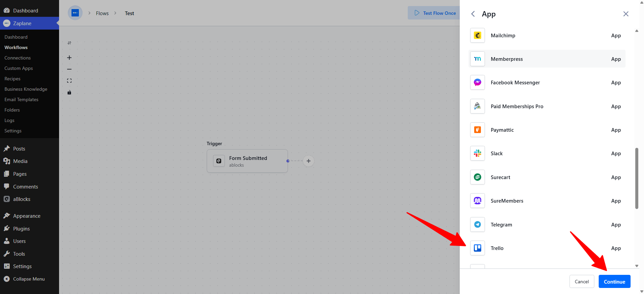Viewport: 644px width, 294px height.
Task: Open the Media menu
Action: point(30,161)
